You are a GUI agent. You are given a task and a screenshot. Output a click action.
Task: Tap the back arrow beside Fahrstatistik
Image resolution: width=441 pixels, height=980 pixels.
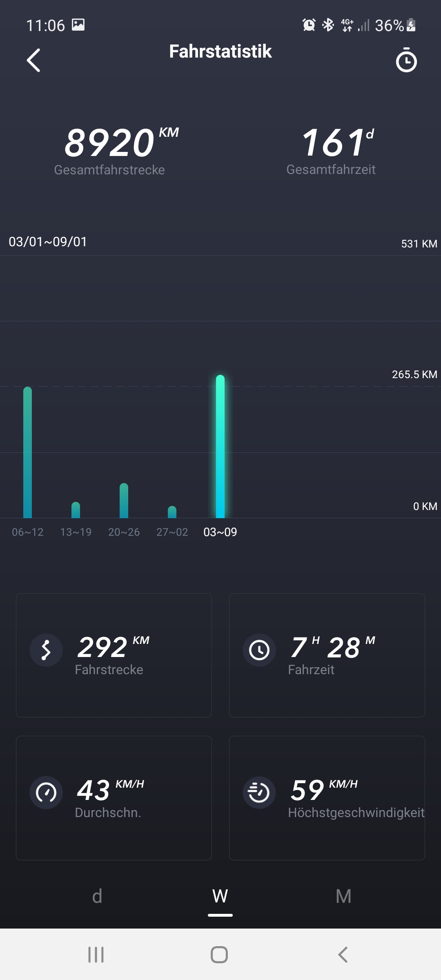pos(33,60)
